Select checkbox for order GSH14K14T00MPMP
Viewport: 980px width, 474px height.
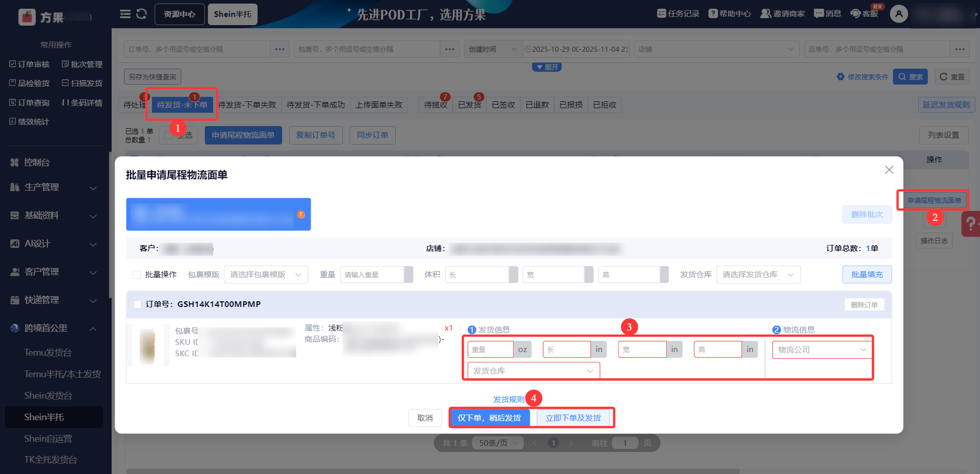click(137, 304)
